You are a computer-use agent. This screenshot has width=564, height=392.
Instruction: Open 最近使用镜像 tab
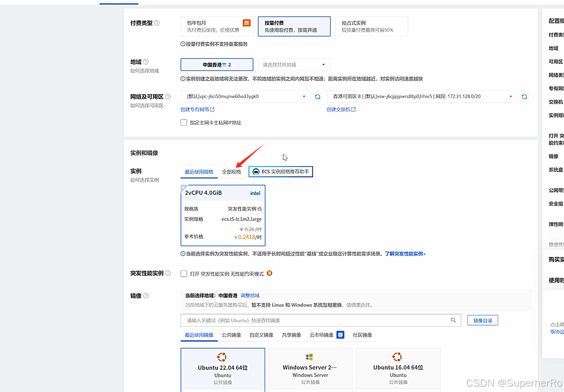coord(199,335)
